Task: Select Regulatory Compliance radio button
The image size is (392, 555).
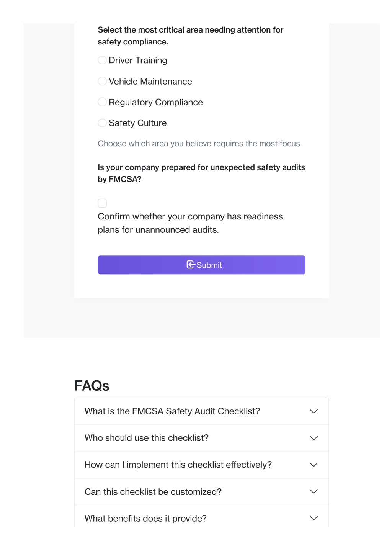Action: (x=102, y=102)
